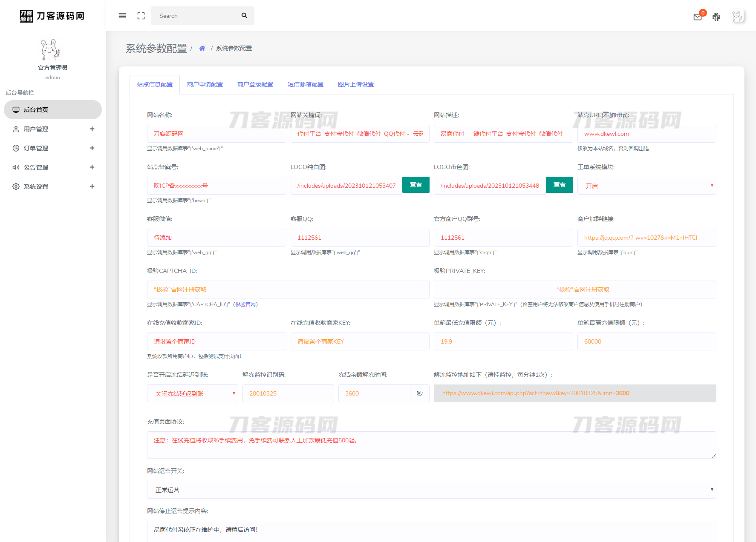Toggle fullscreen mode icon

coord(141,16)
